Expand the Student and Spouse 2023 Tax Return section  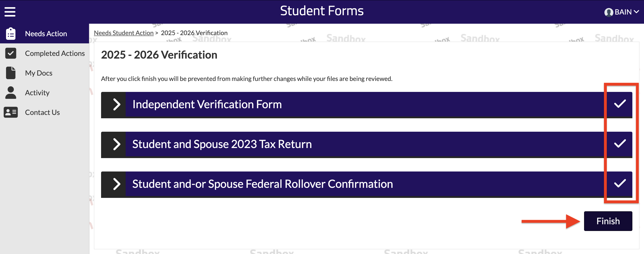[x=117, y=144]
